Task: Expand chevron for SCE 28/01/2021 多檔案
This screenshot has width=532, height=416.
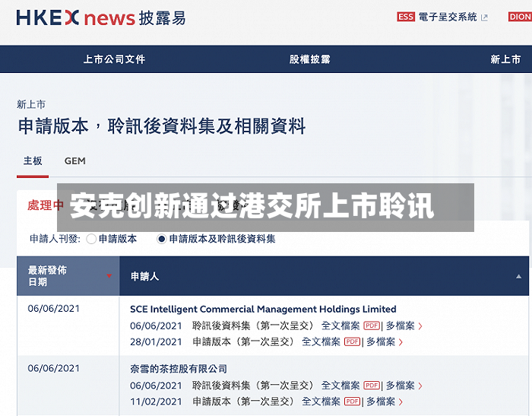Action: [x=401, y=342]
